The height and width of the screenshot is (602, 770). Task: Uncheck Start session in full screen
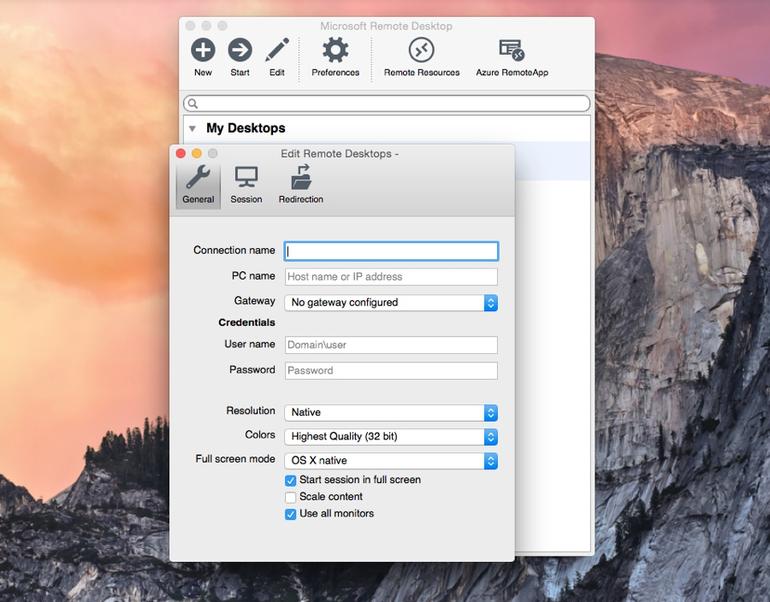click(291, 480)
